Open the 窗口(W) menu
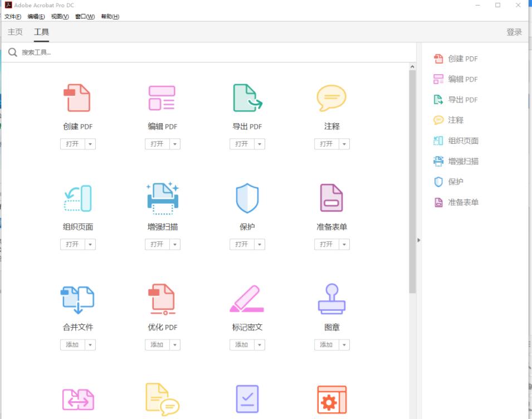This screenshot has width=532, height=419. 85,17
